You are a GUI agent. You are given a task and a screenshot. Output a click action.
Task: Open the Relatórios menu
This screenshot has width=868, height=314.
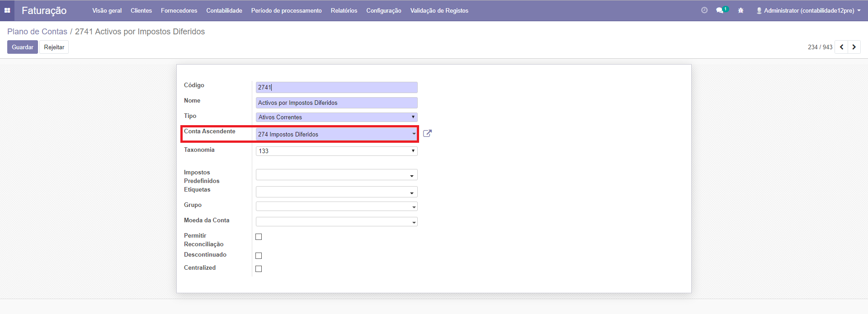pos(344,10)
